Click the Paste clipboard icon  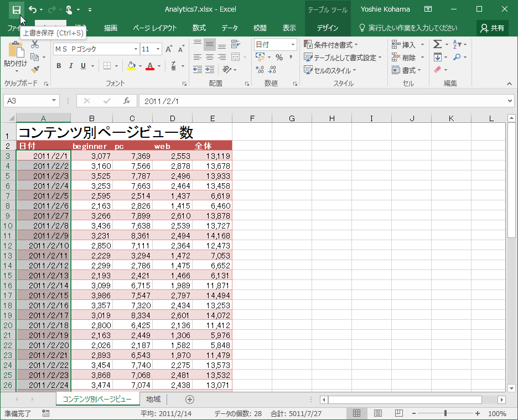point(16,50)
